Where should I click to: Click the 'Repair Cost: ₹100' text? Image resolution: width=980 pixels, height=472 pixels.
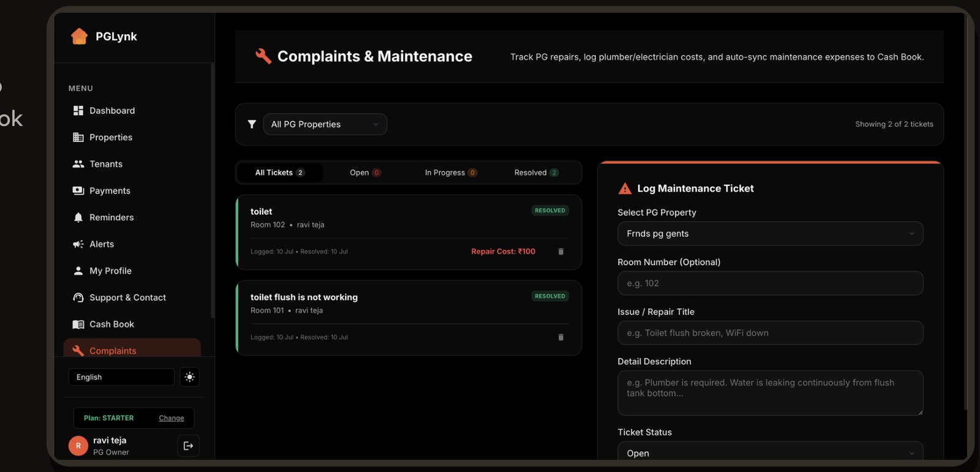tap(503, 252)
